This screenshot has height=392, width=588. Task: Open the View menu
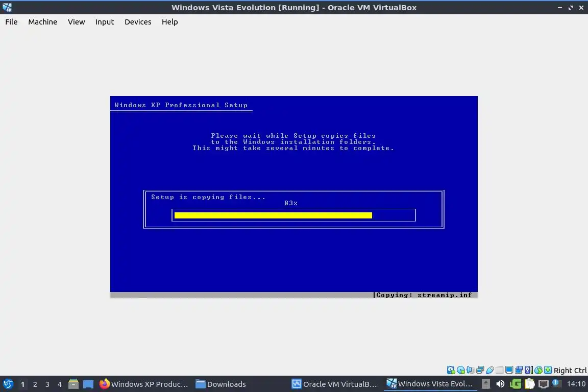click(76, 22)
